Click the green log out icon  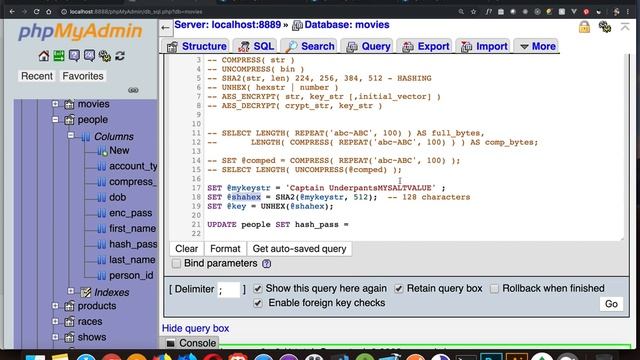pos(59,56)
